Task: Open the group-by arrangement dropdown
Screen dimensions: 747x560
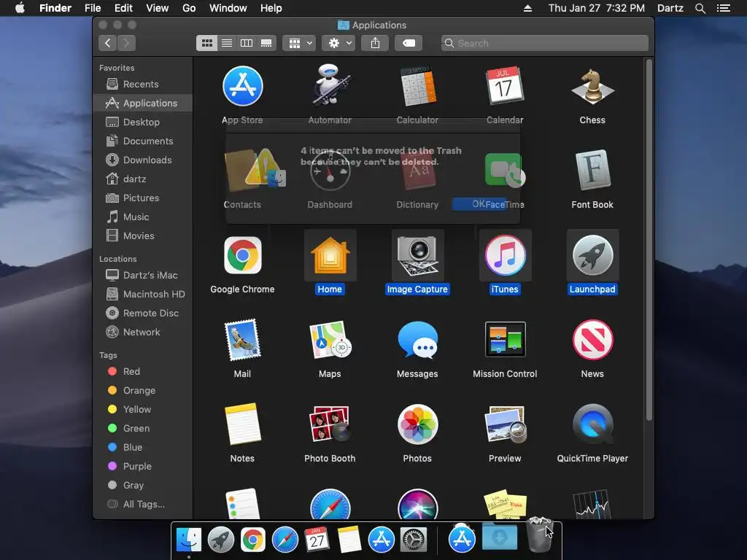Action: tap(299, 43)
